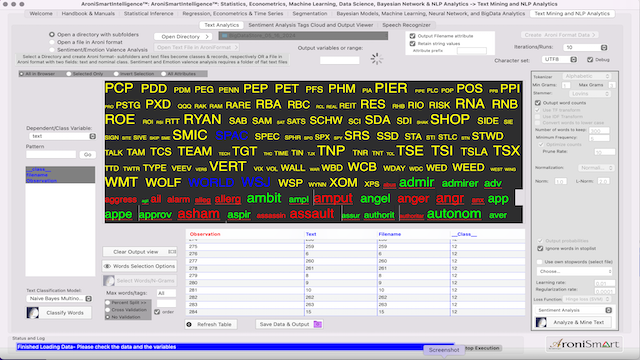Screen dimensions: 640x360
Task: Click the eye icon in Words Selection Options
Action: click(x=107, y=266)
